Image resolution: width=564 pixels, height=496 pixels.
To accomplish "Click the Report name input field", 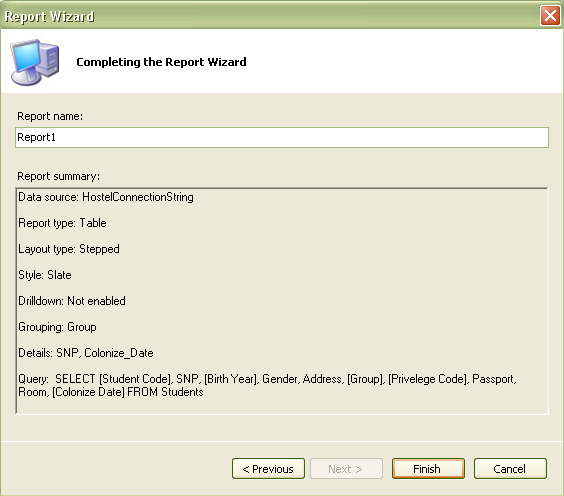I will coord(282,137).
